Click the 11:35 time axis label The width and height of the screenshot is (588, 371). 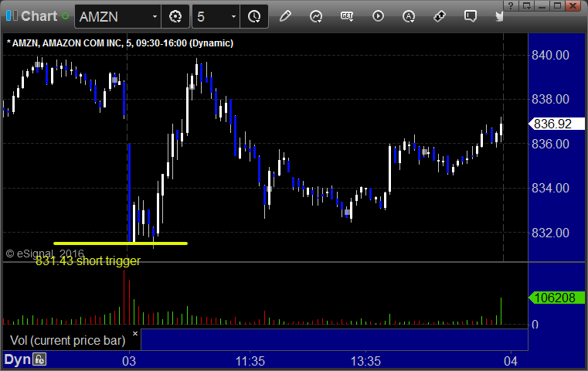pos(250,361)
